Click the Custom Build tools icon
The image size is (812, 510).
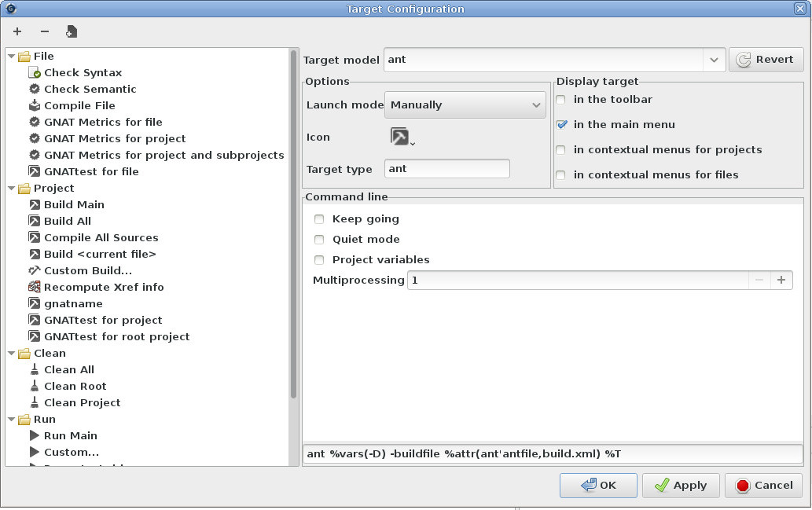(34, 270)
